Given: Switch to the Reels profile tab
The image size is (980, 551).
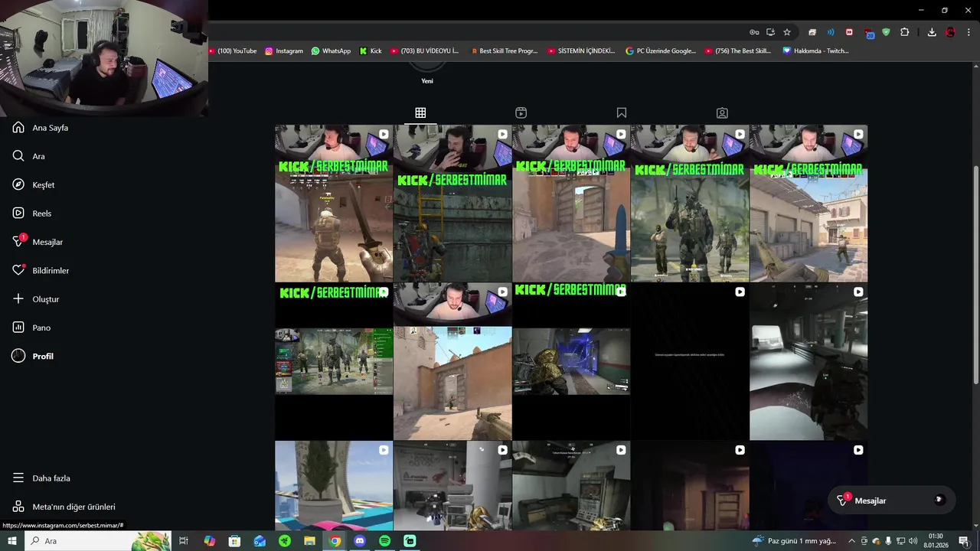Looking at the screenshot, I should coord(521,112).
